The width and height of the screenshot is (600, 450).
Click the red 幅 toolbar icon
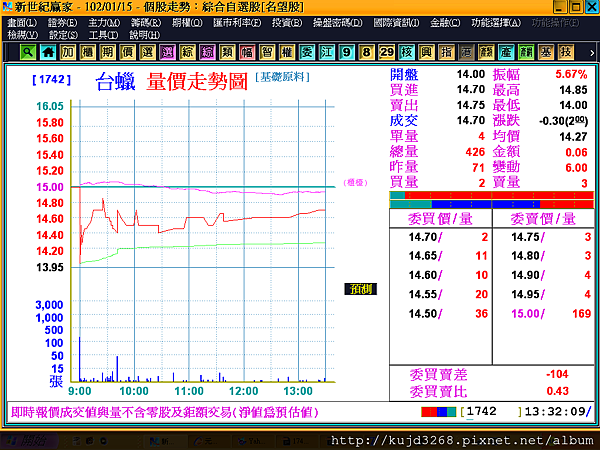point(247,52)
